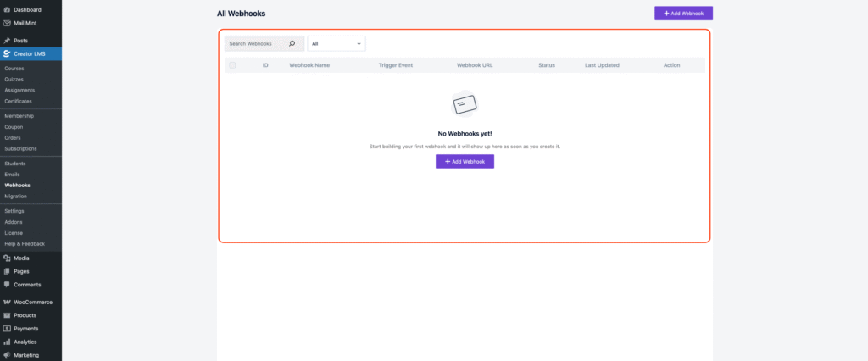Open the Coupon menu item
Viewport: 868px width, 361px height.
click(x=14, y=127)
